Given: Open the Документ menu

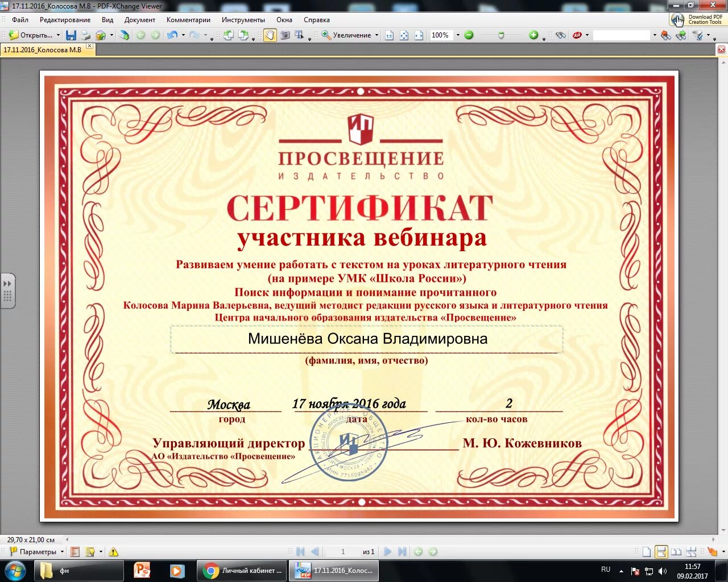Looking at the screenshot, I should (139, 20).
